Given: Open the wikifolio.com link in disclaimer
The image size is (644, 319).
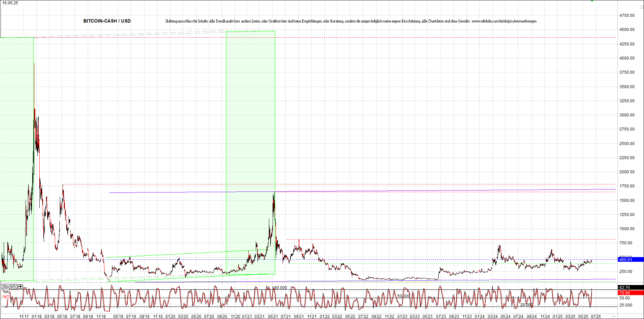Looking at the screenshot, I should coord(504,21).
